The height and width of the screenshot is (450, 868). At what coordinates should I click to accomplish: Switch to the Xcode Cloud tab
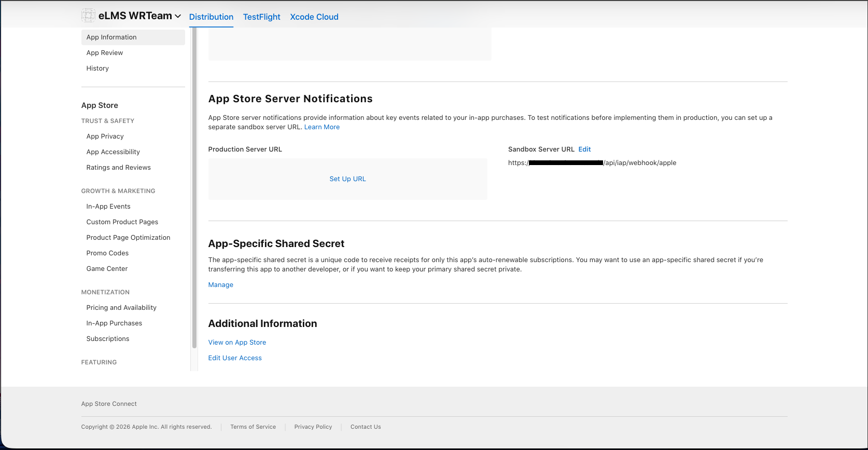314,17
